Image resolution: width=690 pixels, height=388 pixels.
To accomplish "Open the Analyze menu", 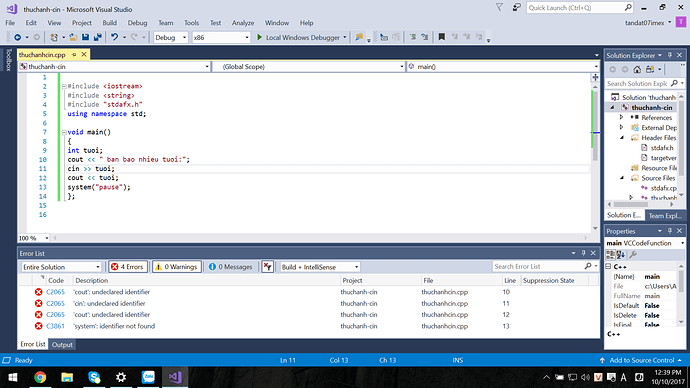I will 243,23.
